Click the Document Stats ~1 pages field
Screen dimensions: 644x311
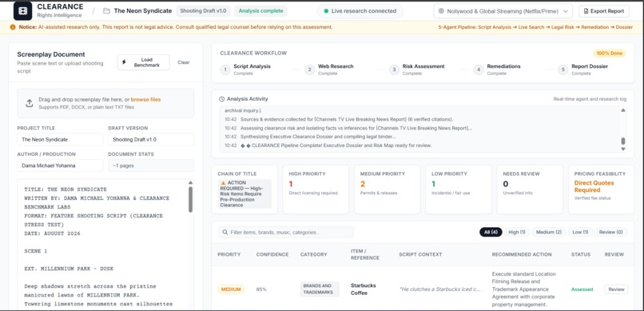[x=151, y=165]
